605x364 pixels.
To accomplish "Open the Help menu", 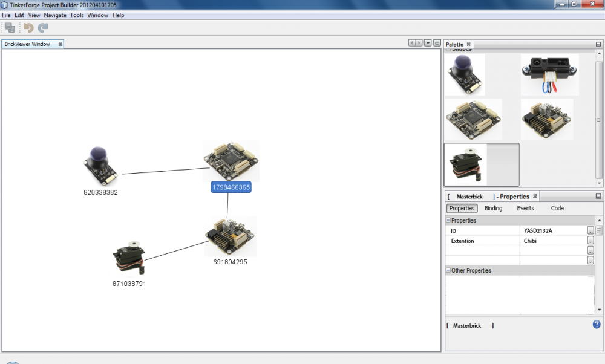I will tap(118, 15).
